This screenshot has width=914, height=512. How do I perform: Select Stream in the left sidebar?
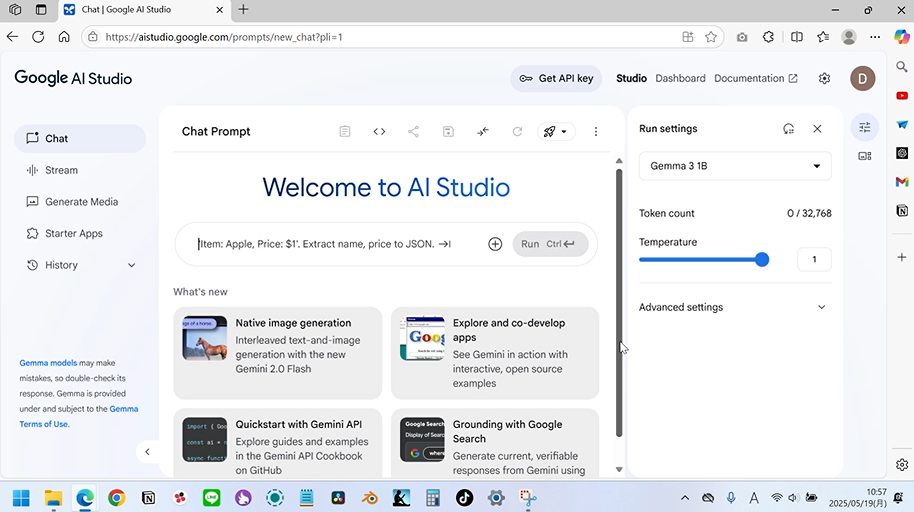pos(61,170)
